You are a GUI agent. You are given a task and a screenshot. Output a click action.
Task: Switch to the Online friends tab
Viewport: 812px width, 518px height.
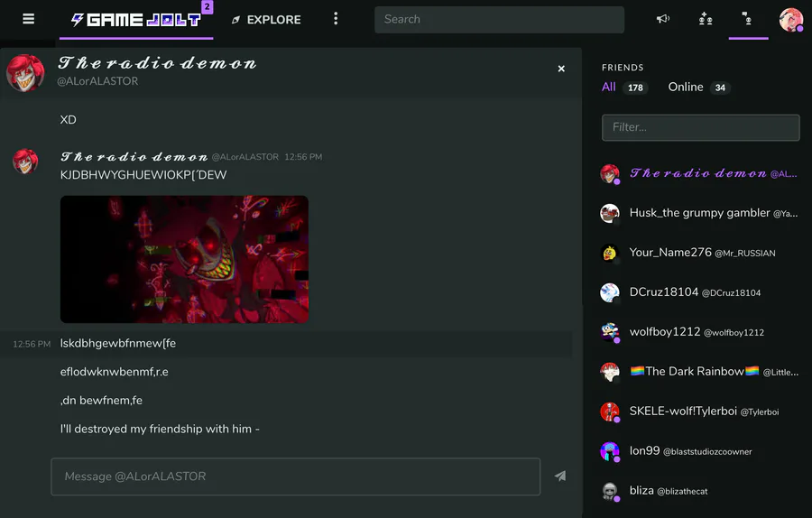point(698,87)
